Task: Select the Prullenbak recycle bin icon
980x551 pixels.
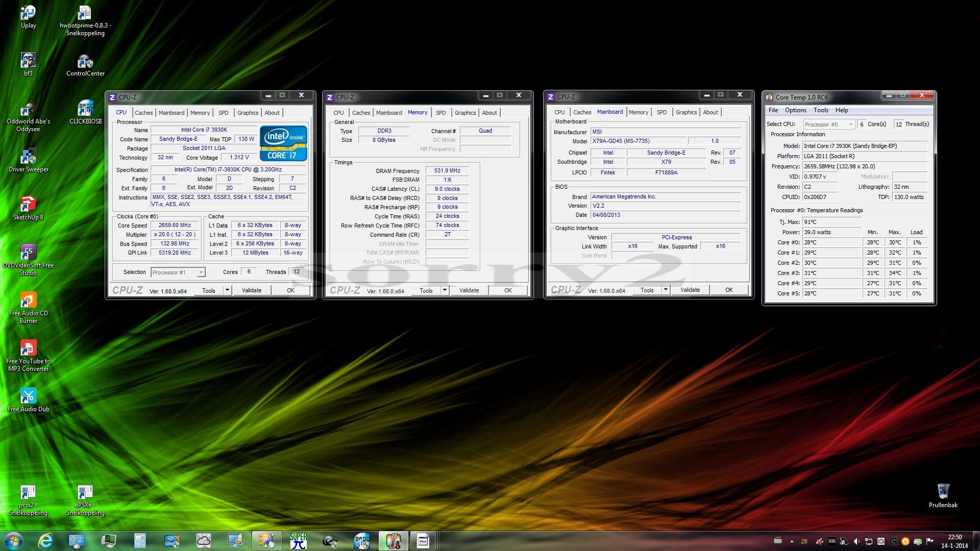Action: pos(943,495)
